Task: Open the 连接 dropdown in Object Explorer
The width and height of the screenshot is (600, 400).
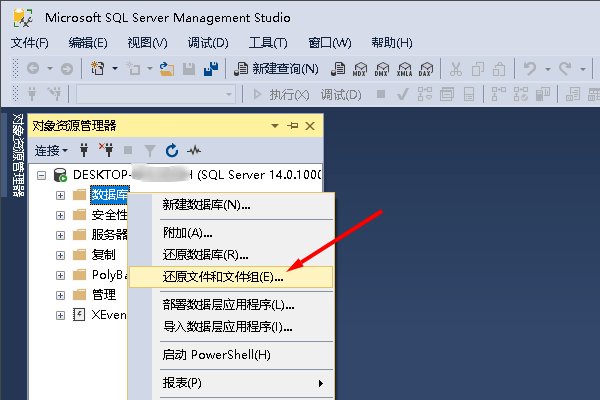Action: pos(51,150)
